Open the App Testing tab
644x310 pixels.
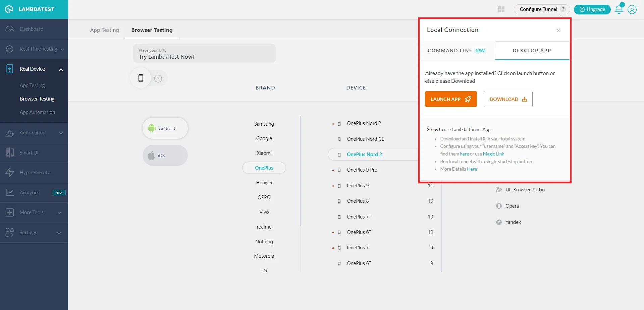(x=104, y=30)
